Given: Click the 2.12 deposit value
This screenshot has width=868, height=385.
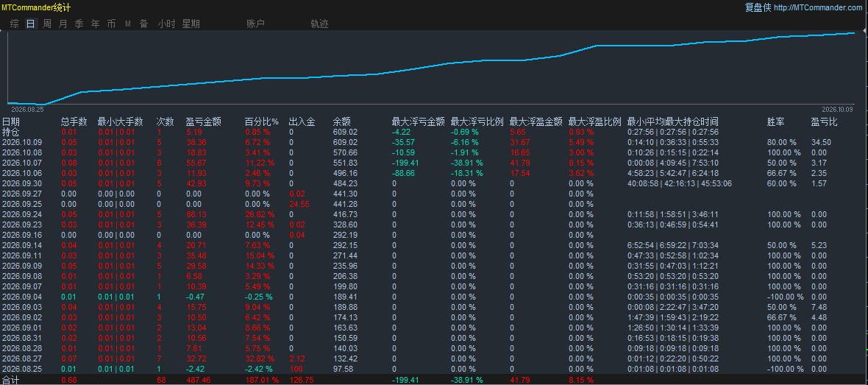Looking at the screenshot, I should click(x=296, y=359).
